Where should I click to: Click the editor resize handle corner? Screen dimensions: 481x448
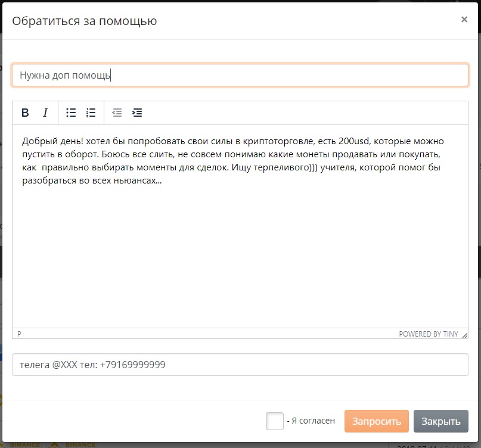(465, 335)
